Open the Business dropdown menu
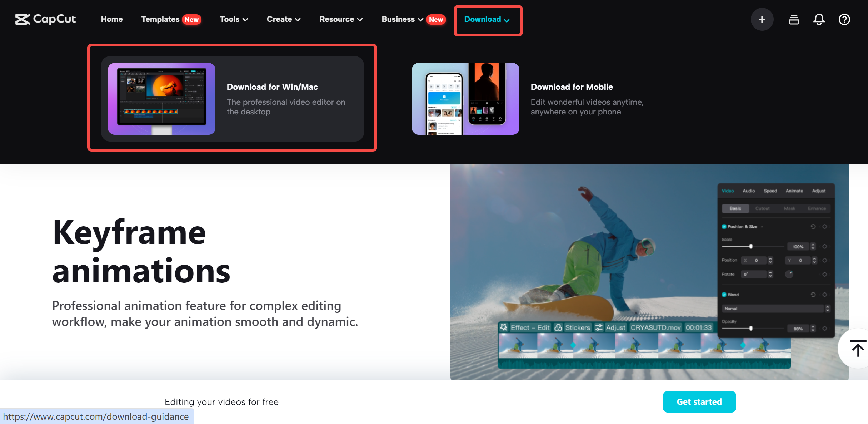Image resolution: width=868 pixels, height=424 pixels. point(402,19)
